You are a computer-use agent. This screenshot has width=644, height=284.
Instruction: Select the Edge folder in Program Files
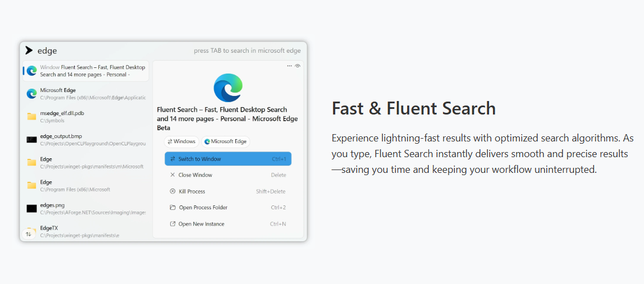point(85,186)
